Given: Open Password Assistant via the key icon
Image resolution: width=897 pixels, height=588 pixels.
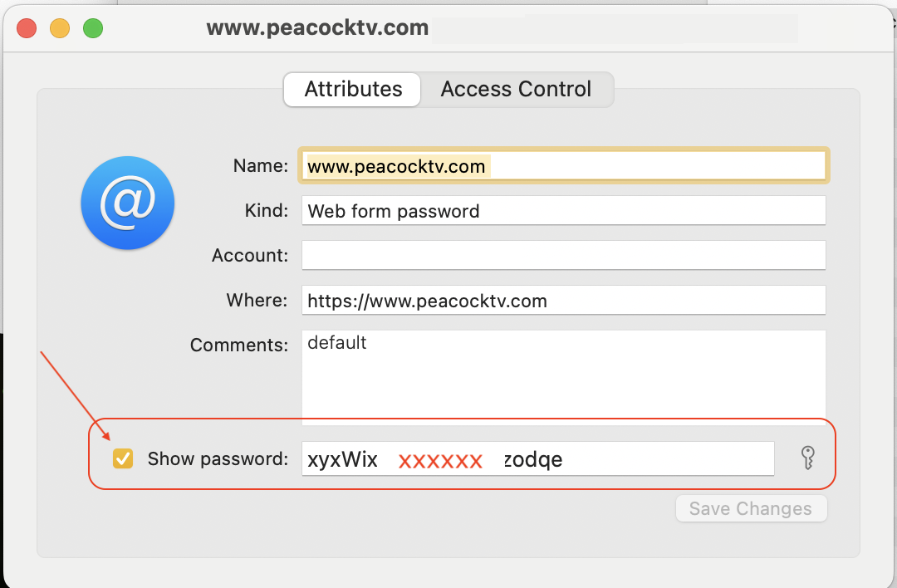Looking at the screenshot, I should tap(809, 458).
